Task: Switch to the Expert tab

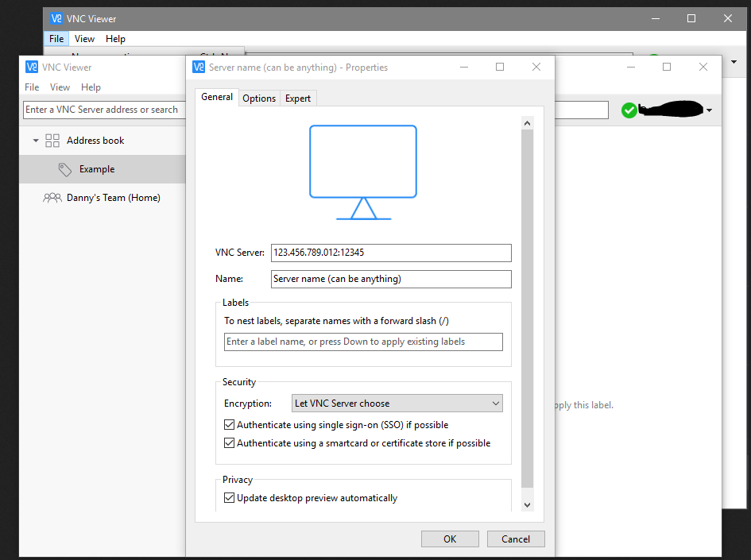Action: (x=298, y=98)
